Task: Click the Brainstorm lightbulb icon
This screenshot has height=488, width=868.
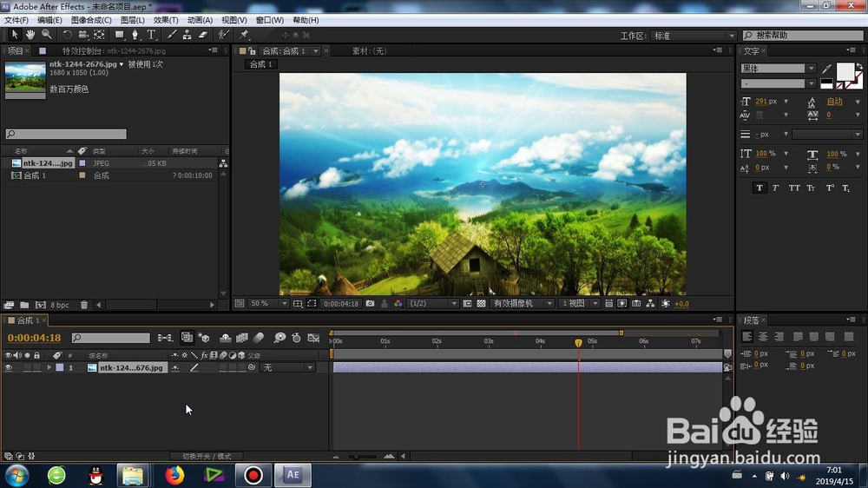Action: coord(279,337)
